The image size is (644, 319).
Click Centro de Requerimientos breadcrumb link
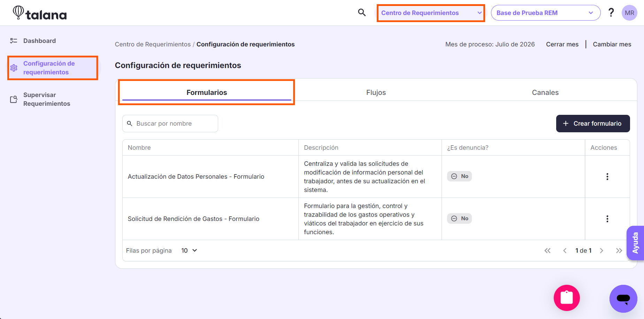point(153,44)
